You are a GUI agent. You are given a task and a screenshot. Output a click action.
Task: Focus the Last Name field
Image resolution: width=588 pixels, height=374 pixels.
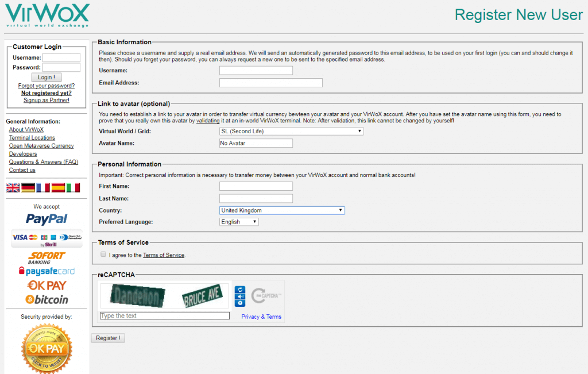256,198
